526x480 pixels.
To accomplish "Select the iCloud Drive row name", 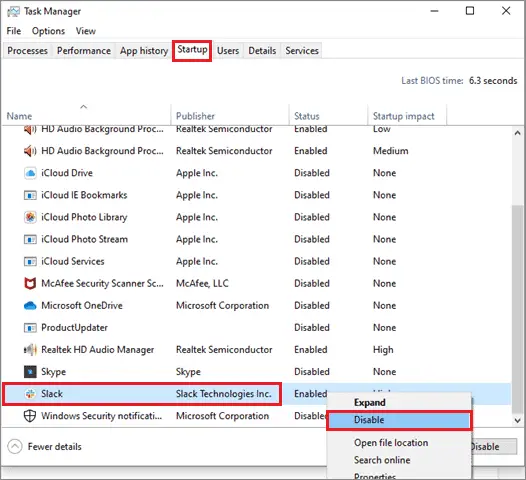I will click(67, 173).
